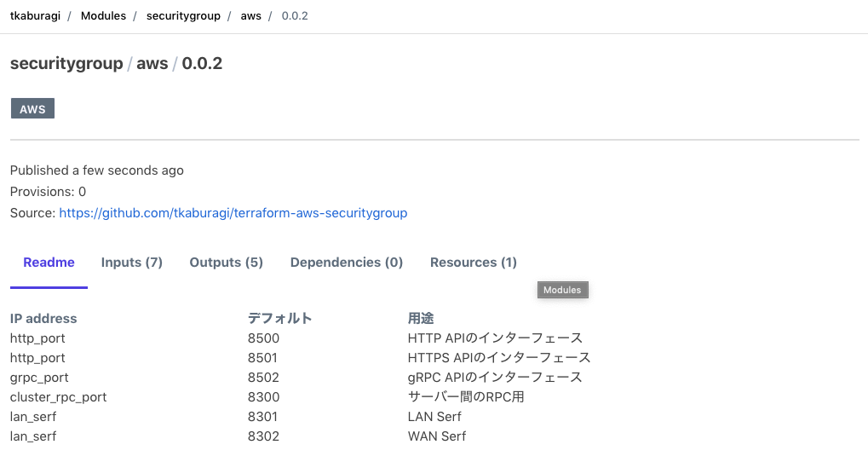Switch to the Readme tab
868x462 pixels.
click(x=49, y=263)
